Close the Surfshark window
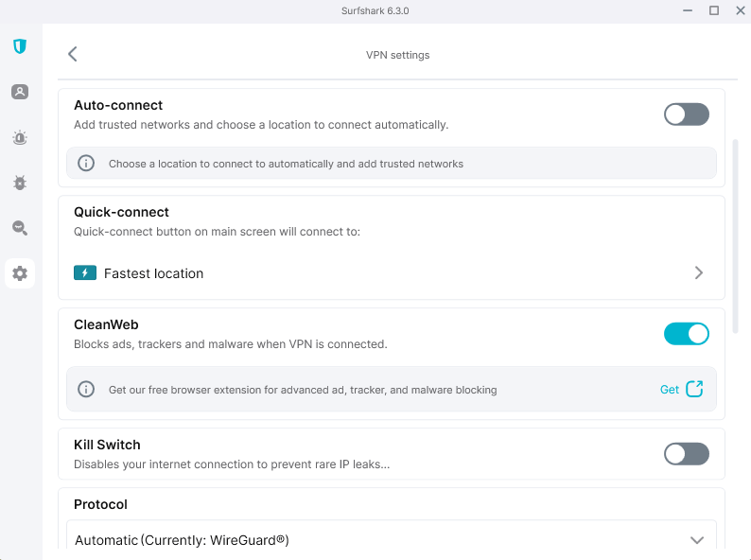Image resolution: width=751 pixels, height=560 pixels. pyautogui.click(x=740, y=10)
